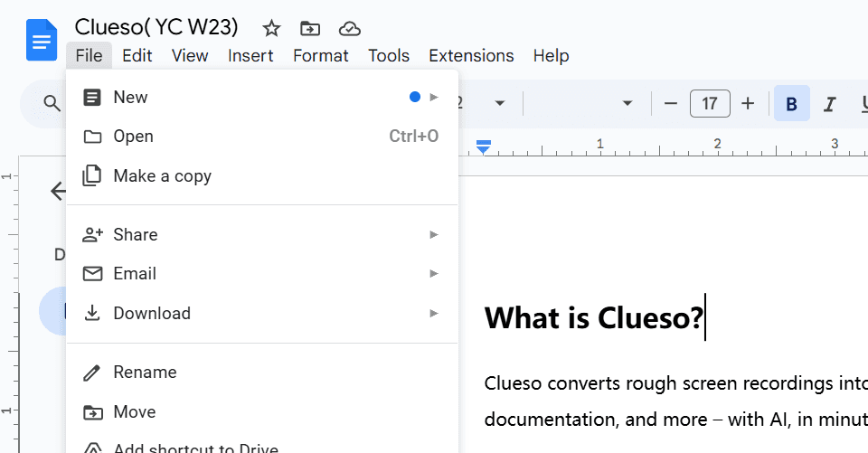Click the document title Clueso( YC W23)
Screen dimensions: 868x453
(x=156, y=27)
